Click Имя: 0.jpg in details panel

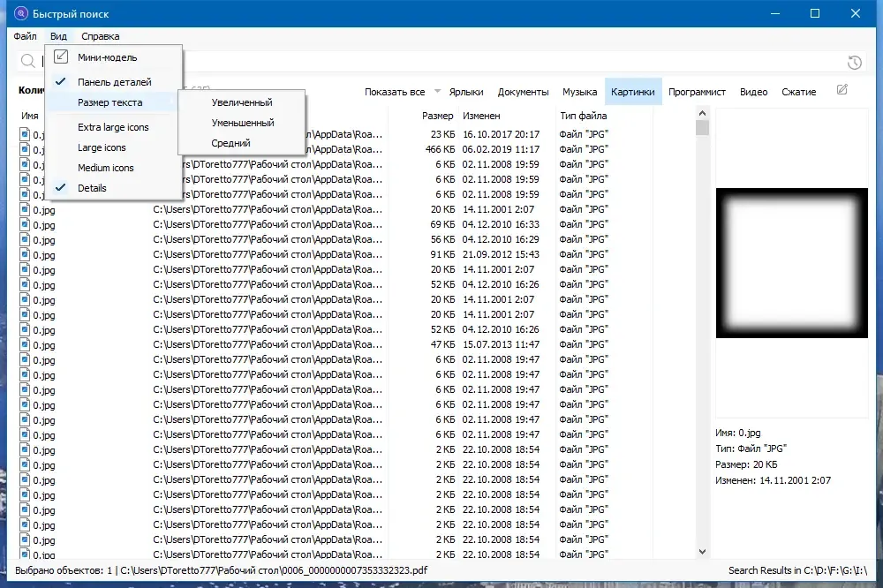click(x=737, y=433)
